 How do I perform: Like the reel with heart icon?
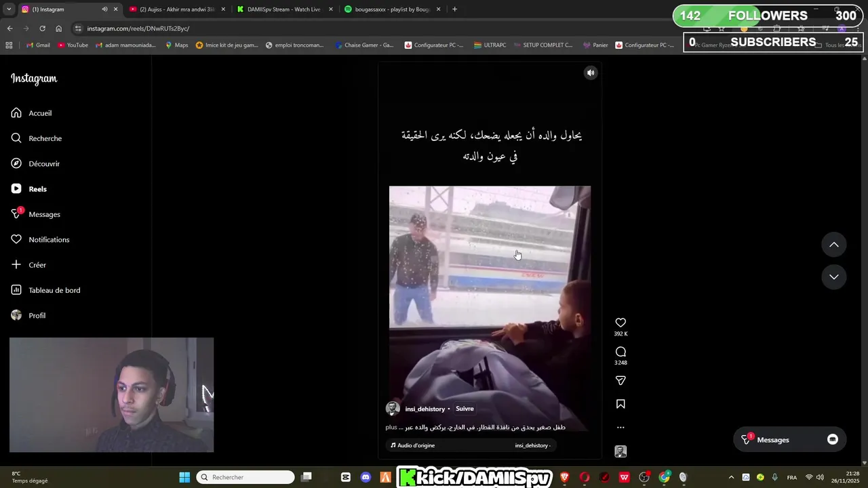[620, 323]
